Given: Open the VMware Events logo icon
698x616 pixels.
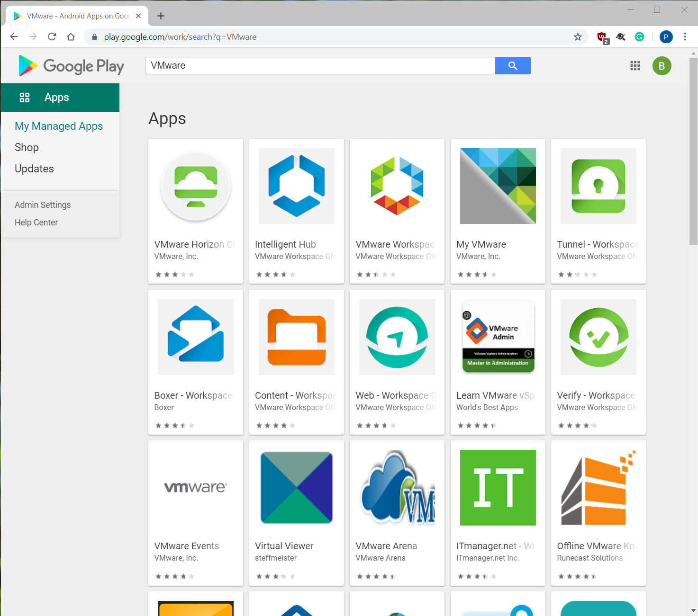Looking at the screenshot, I should pos(196,488).
